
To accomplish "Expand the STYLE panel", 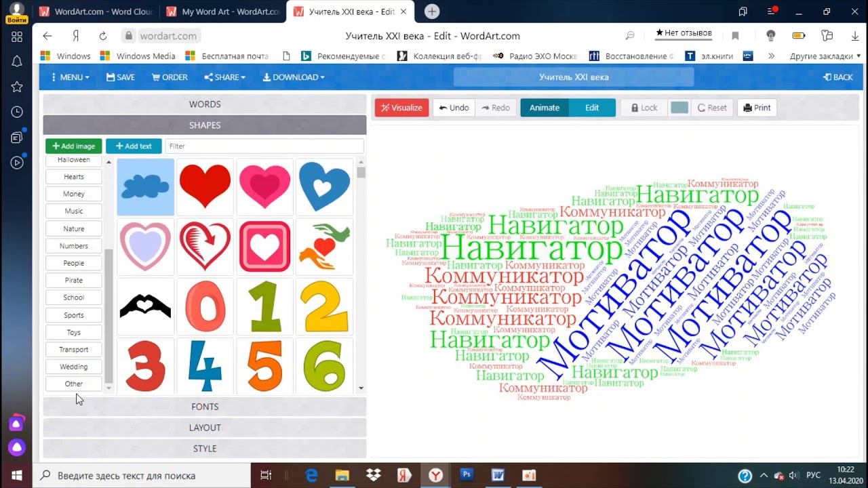I will tap(205, 449).
